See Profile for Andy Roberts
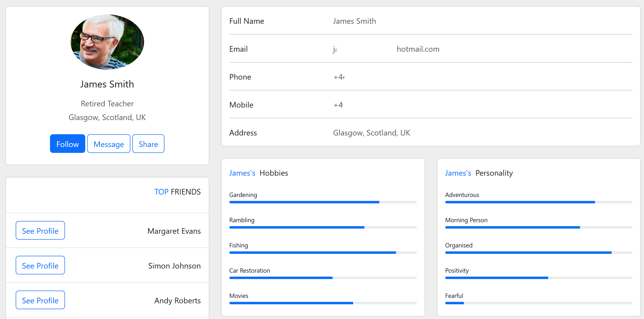The height and width of the screenshot is (319, 644). 40,300
